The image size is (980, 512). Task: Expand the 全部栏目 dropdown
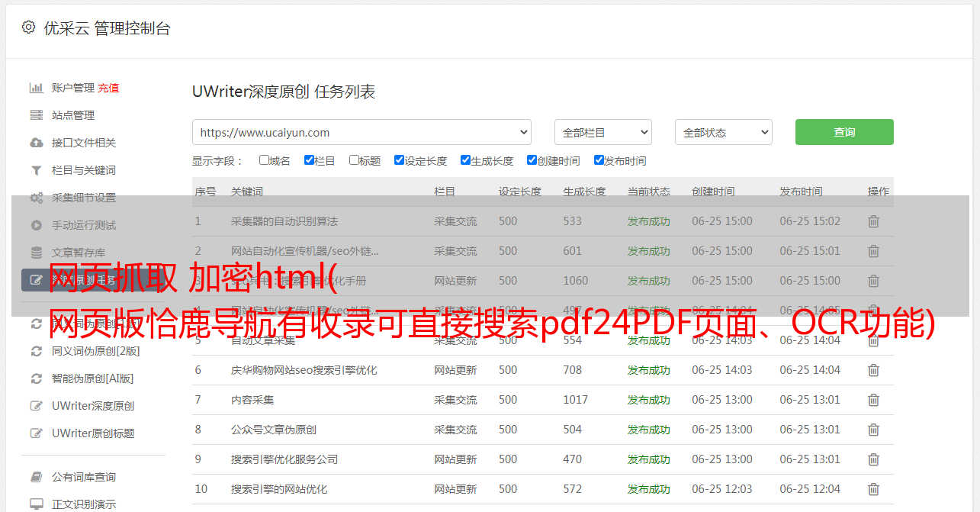603,132
